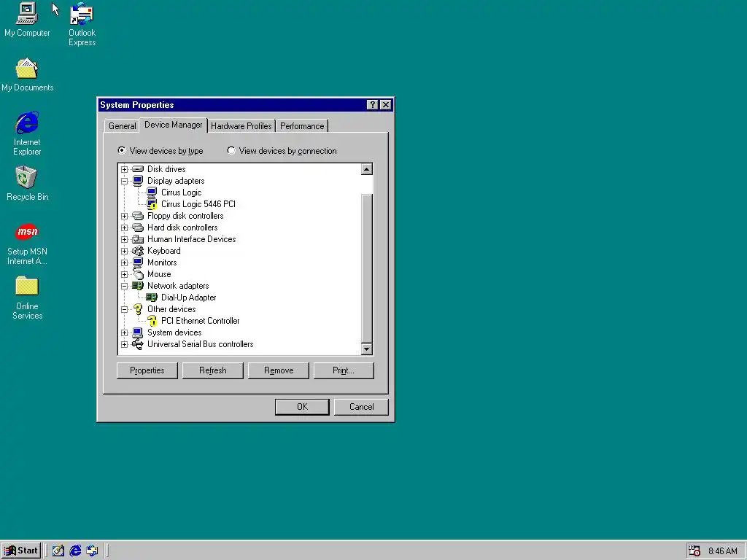Click the title bar help question mark button
747x560 pixels.
(373, 105)
